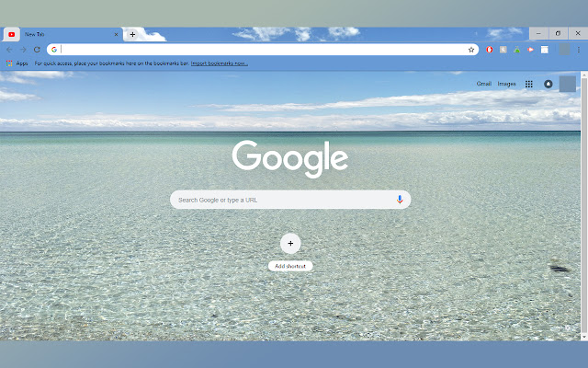Click the page scroll up arrow
588x368 pixels.
pyautogui.click(x=584, y=75)
